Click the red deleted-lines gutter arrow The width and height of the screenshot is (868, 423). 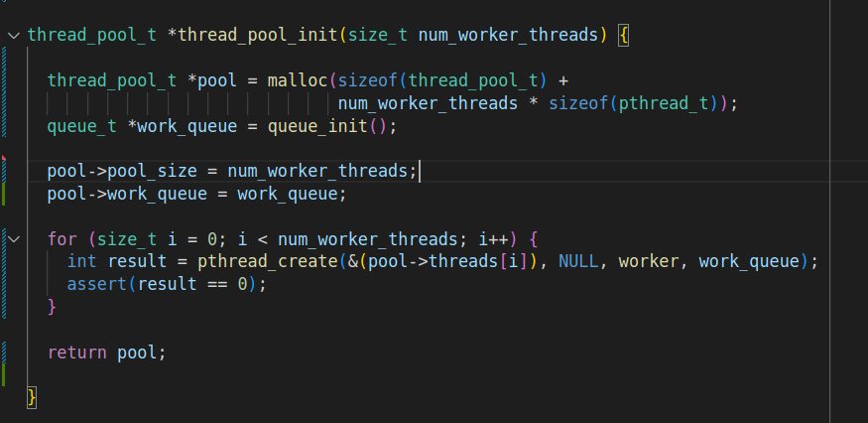click(x=5, y=159)
